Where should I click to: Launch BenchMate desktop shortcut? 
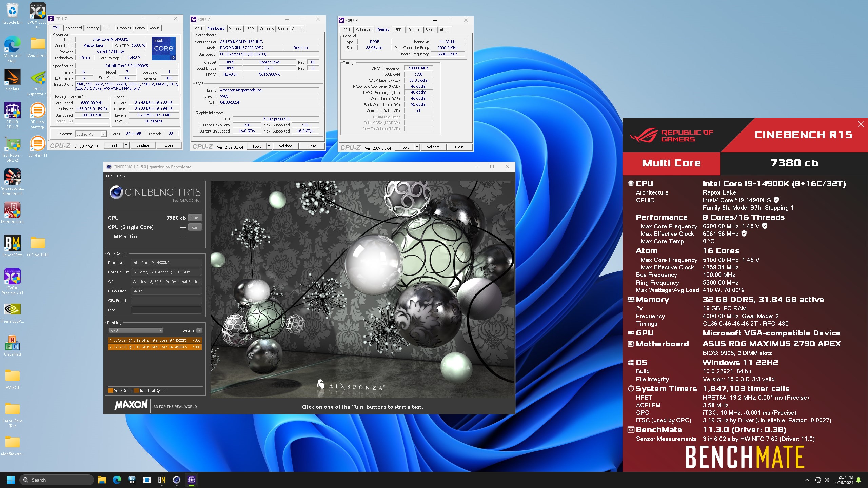tap(12, 246)
